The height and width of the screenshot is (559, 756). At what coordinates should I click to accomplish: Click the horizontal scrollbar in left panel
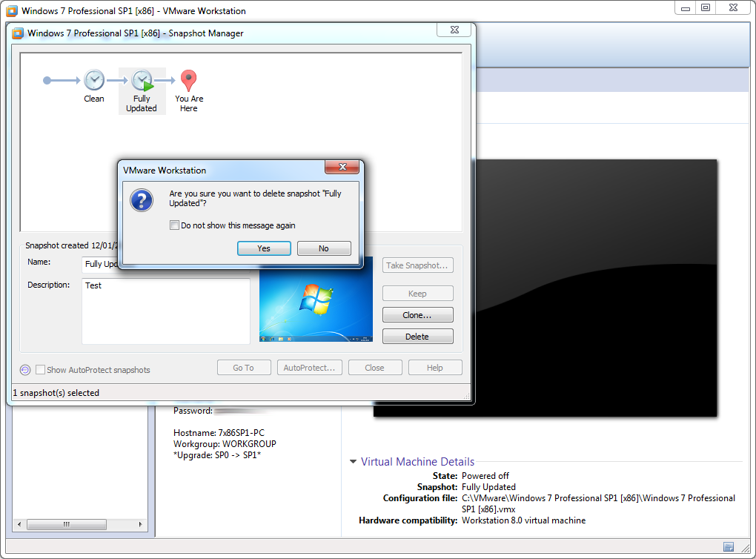(67, 524)
